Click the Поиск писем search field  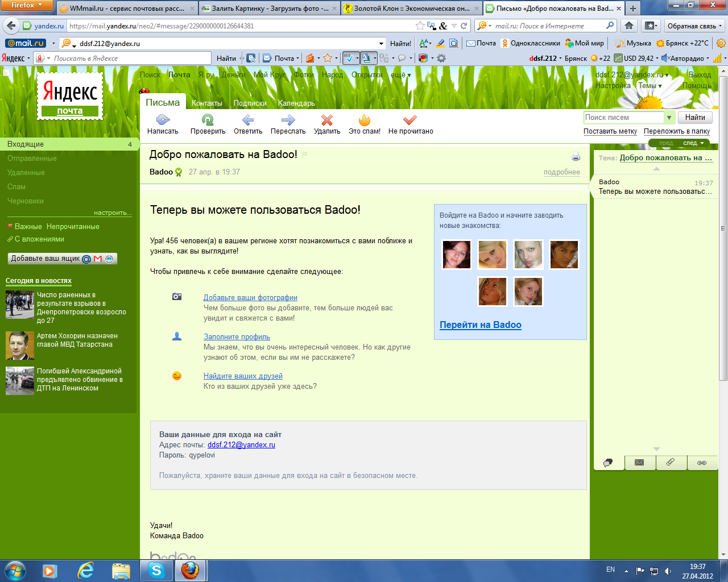623,118
